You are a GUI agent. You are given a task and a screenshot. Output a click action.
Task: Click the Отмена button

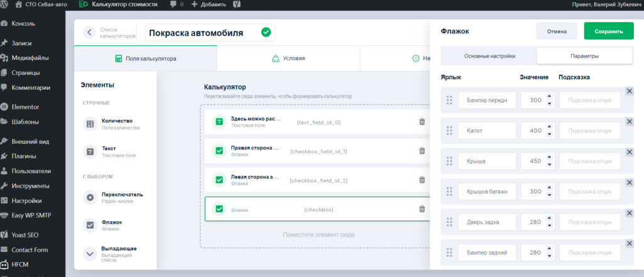(557, 31)
